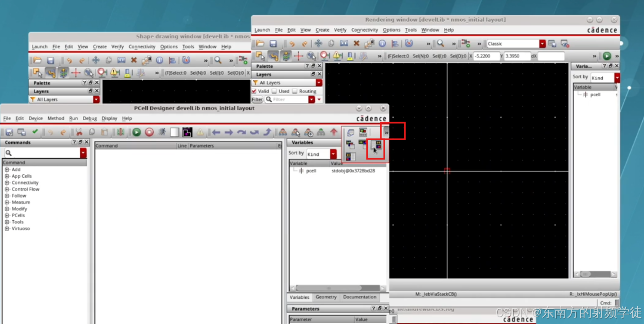Click the Move cross-arrows icon in Rendering window toolbar

(x=318, y=43)
